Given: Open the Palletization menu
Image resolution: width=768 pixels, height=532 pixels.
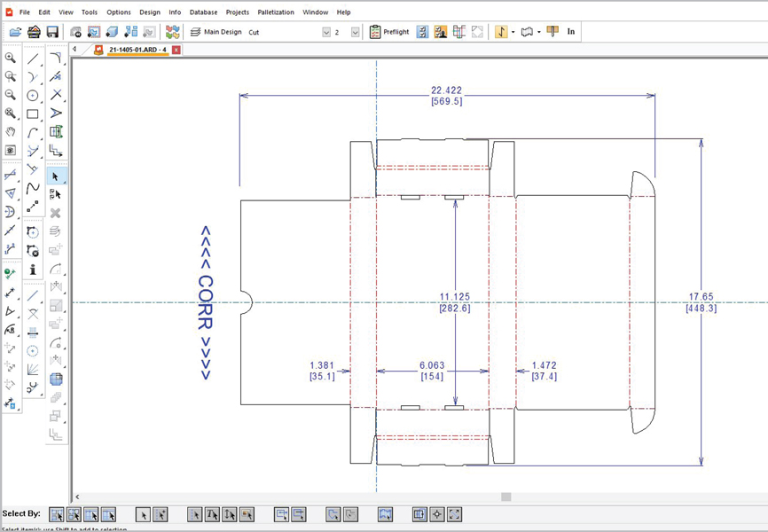Looking at the screenshot, I should point(276,12).
